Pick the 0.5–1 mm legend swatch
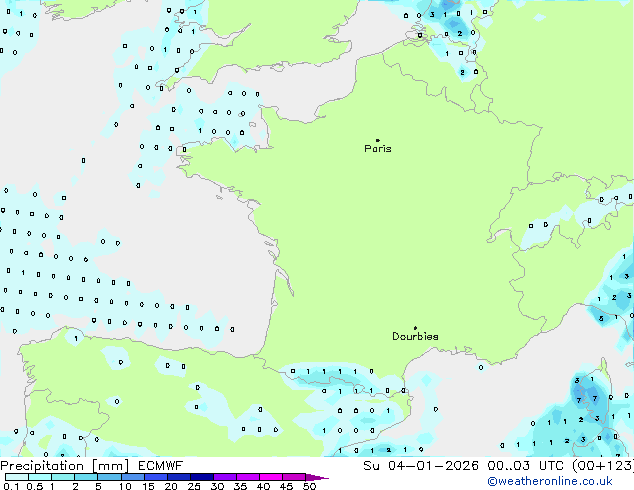 pyautogui.click(x=40, y=477)
